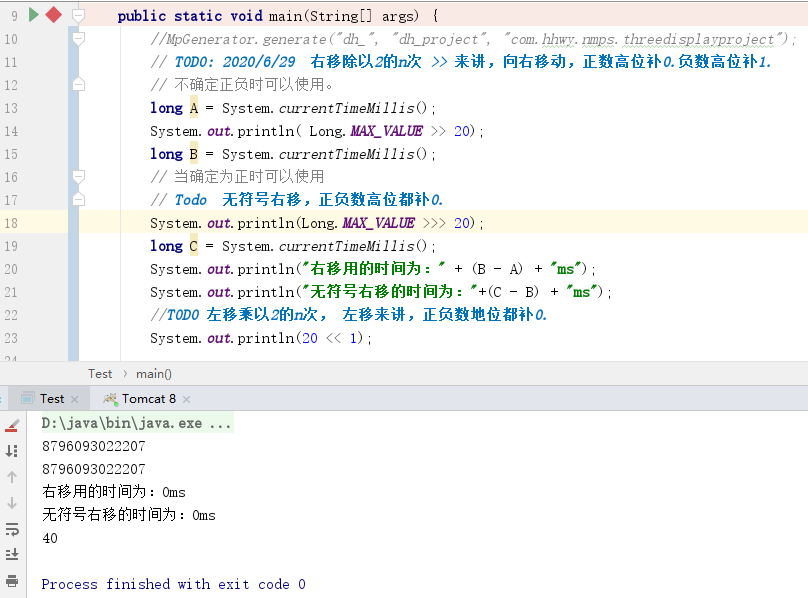
Task: Toggle the fold marker on line 17
Action: 78,200
